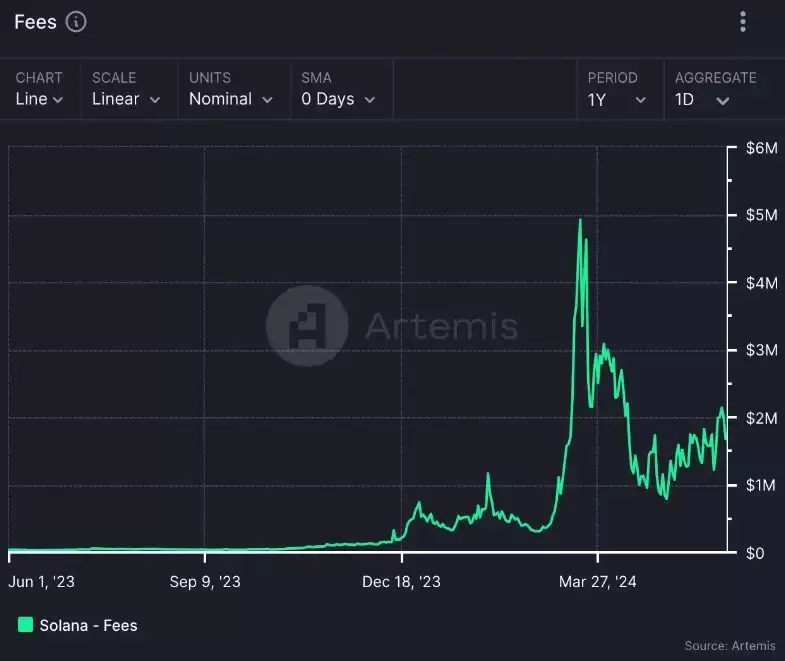Open the Chart type Line dropdown

pyautogui.click(x=40, y=99)
